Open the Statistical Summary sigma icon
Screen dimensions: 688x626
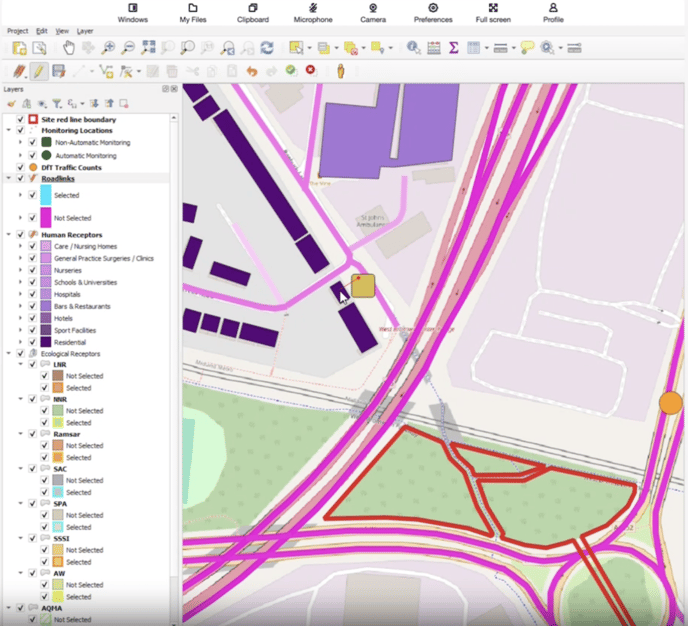coord(453,47)
